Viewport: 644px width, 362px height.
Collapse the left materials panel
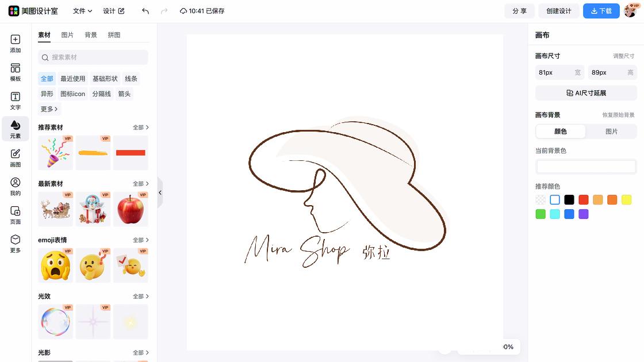160,192
